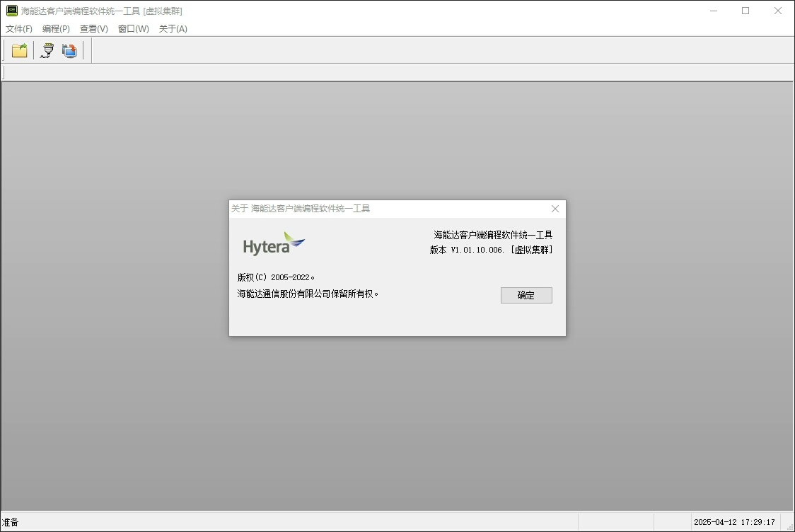Open the 窗口(W) menu
Screen dimensions: 795x532
point(134,29)
